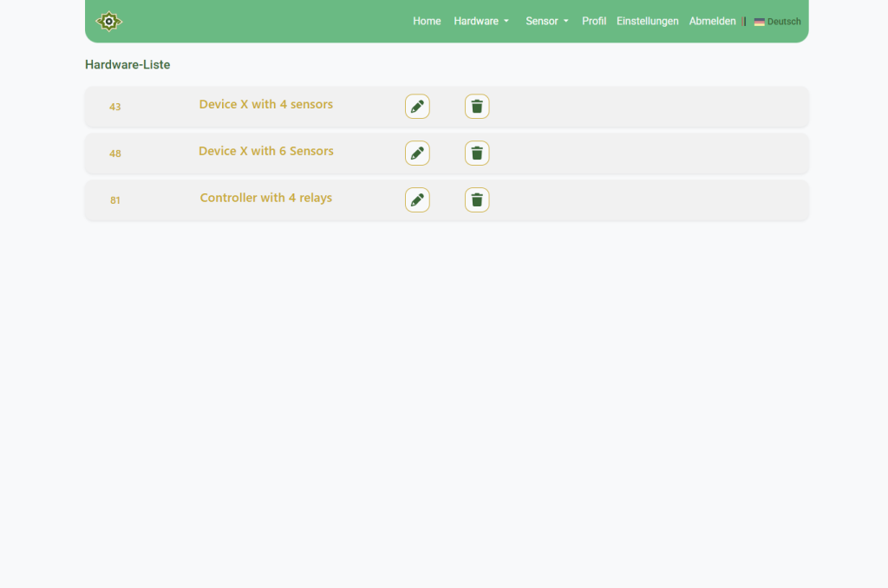This screenshot has width=888, height=588.
Task: Open the Einstellungen page
Action: pos(648,21)
